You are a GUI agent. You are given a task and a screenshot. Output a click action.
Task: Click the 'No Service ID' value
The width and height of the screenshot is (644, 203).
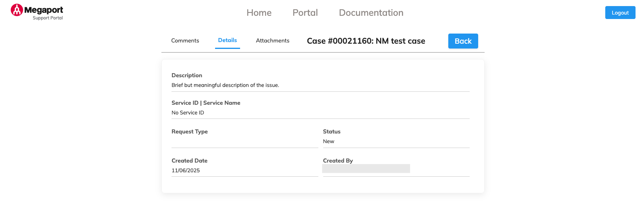[188, 113]
